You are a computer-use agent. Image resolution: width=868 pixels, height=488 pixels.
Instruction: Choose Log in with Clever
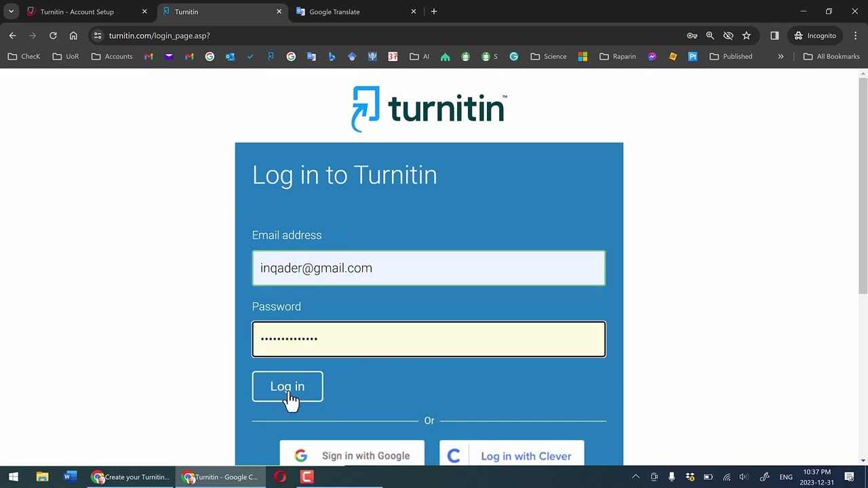click(512, 455)
